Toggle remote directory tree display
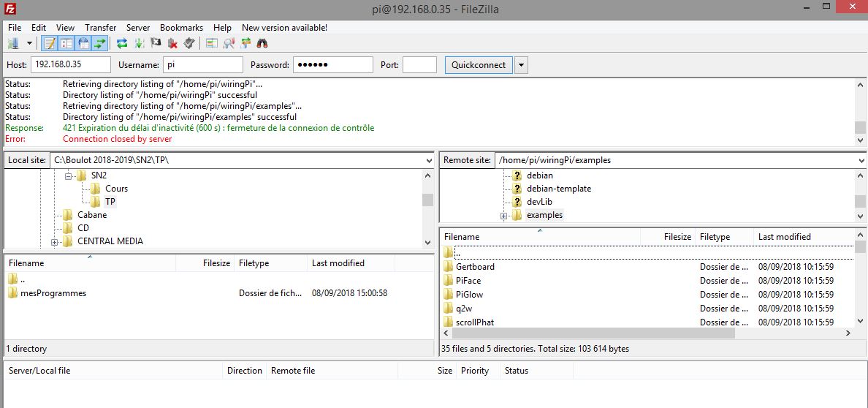 83,43
